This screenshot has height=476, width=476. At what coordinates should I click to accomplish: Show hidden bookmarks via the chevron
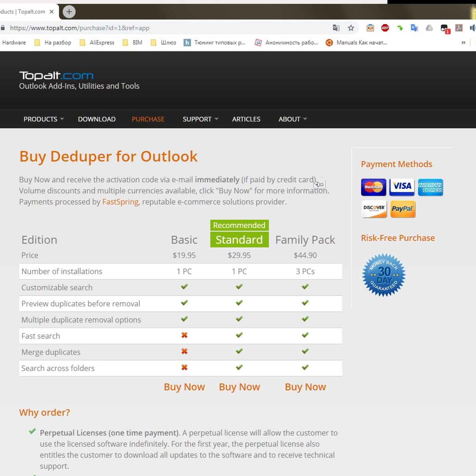point(463,43)
